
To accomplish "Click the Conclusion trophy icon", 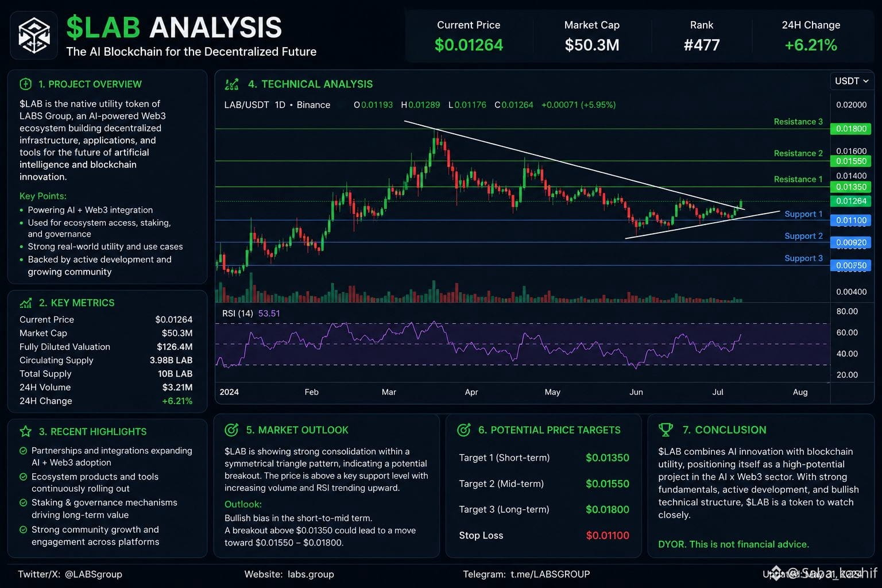I will [x=666, y=430].
